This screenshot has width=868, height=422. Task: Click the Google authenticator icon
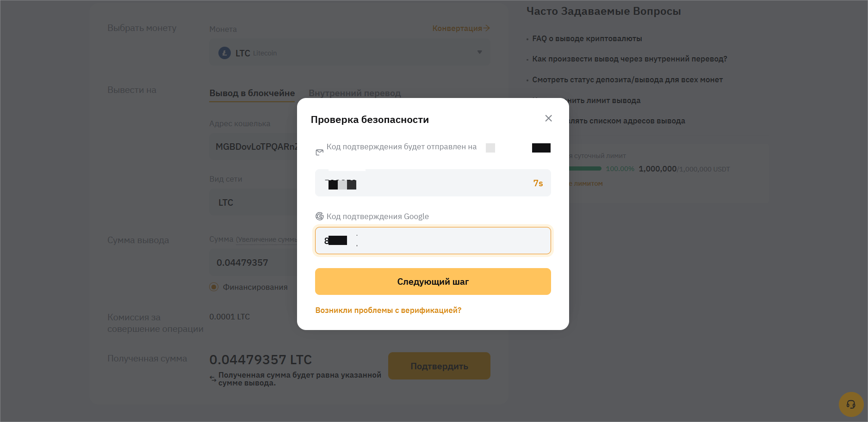319,216
